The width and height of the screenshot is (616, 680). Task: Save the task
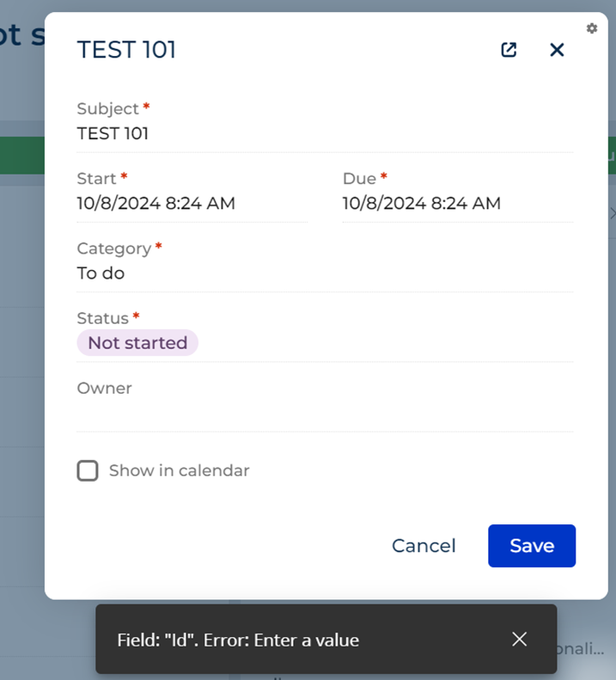pyautogui.click(x=532, y=546)
